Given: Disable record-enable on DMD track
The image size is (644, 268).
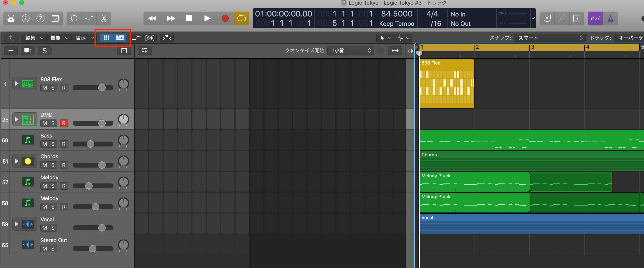Looking at the screenshot, I should [64, 123].
